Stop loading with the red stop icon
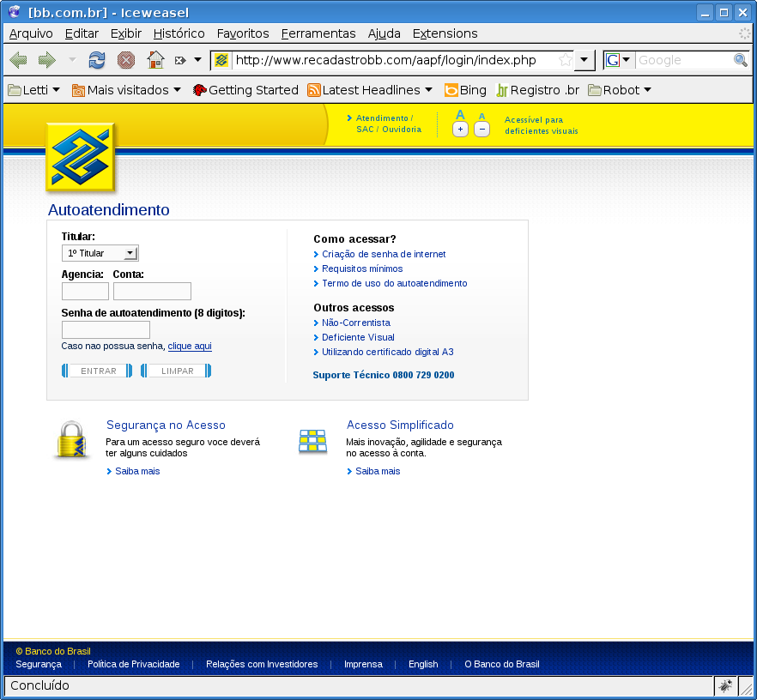This screenshot has height=700, width=757. (126, 60)
